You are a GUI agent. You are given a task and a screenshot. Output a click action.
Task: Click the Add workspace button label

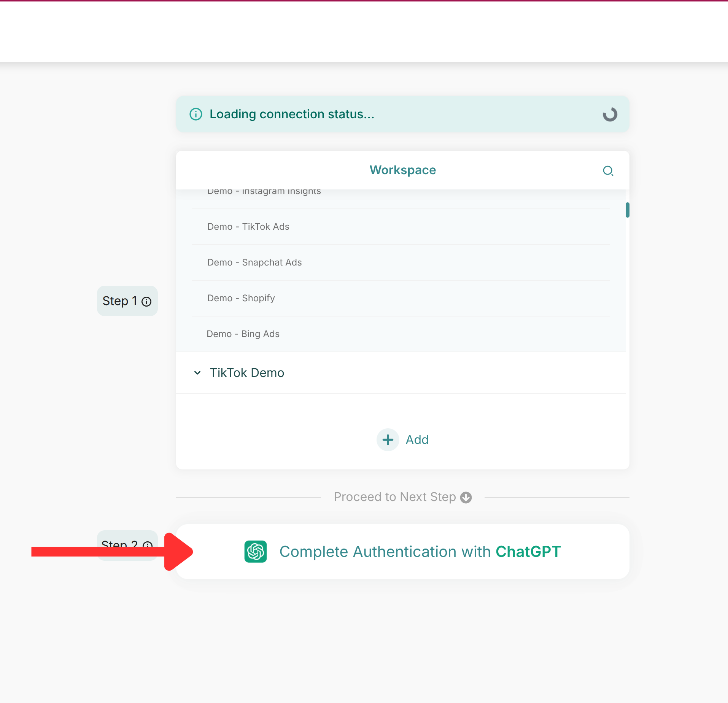417,440
